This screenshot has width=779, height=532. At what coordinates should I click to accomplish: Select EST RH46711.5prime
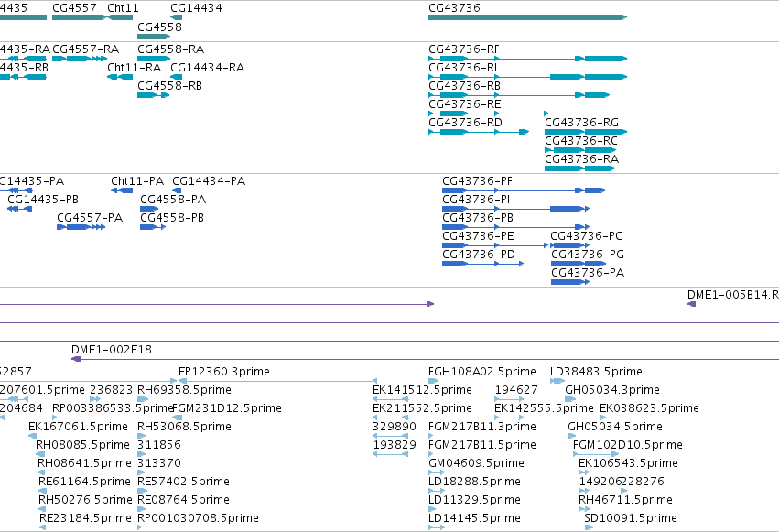click(x=584, y=510)
